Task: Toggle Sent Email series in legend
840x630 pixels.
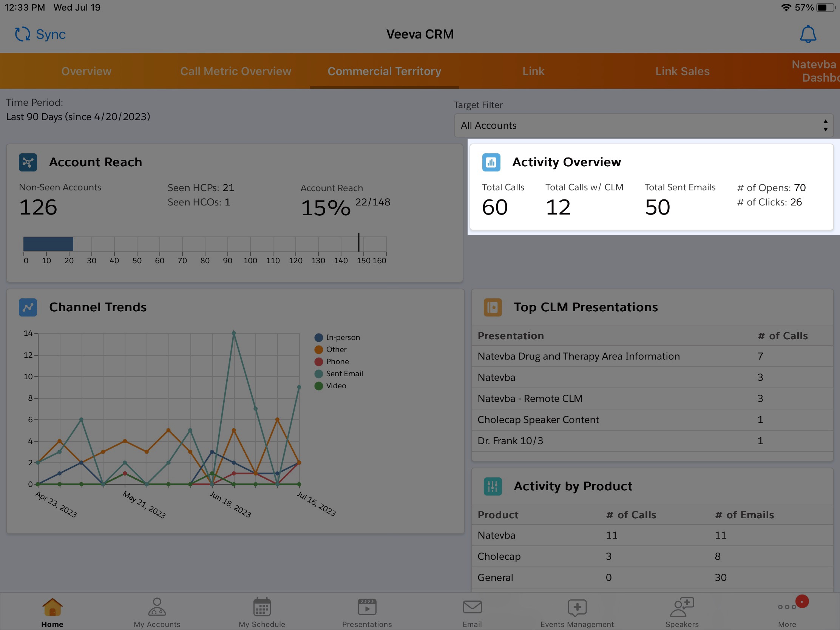Action: (x=344, y=374)
